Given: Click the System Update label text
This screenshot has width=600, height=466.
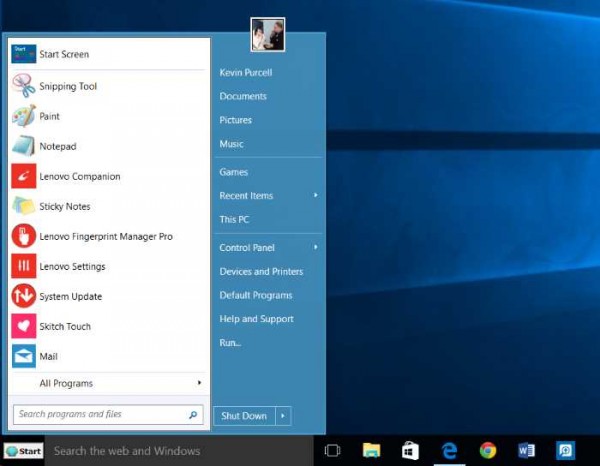Looking at the screenshot, I should pos(71,297).
